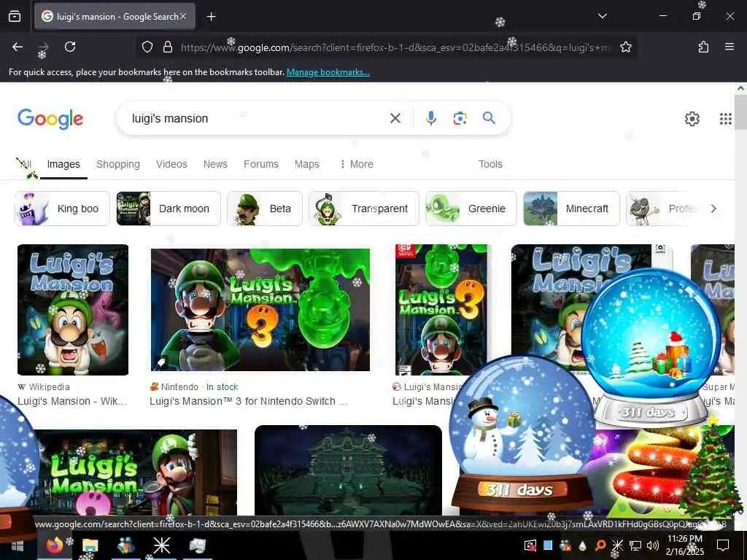The image size is (747, 560).
Task: Close the luigi's mansion search tab
Action: tap(183, 16)
